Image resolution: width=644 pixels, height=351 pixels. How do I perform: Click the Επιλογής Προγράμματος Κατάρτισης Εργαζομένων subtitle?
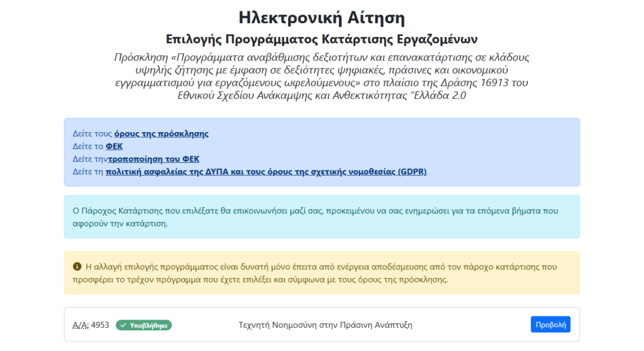(x=321, y=38)
